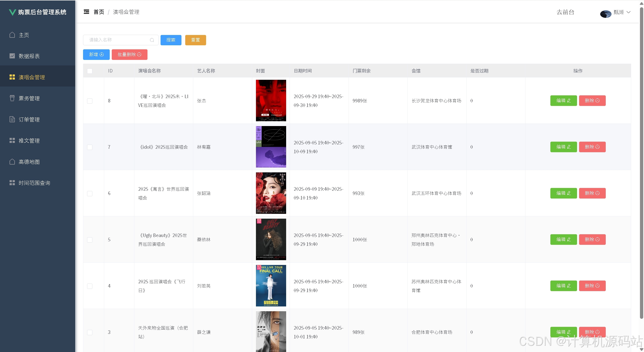644x352 pixels.
Task: Click the 首页 breadcrumb link
Action: click(99, 12)
